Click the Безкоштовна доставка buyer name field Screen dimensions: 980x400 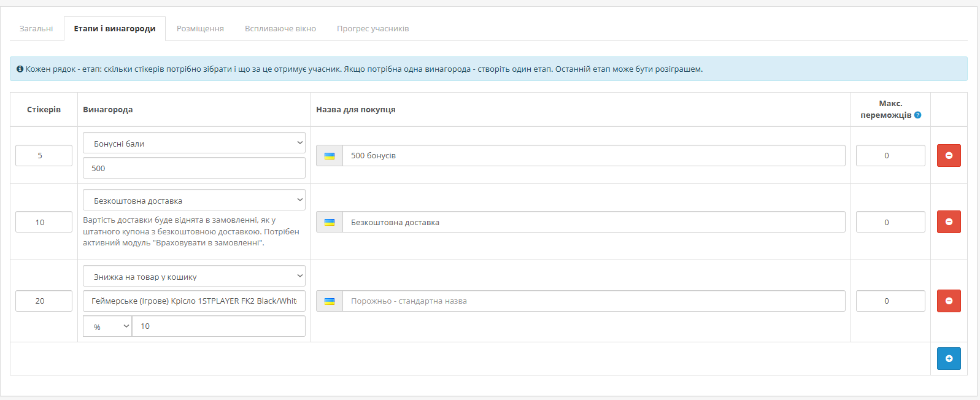(594, 222)
